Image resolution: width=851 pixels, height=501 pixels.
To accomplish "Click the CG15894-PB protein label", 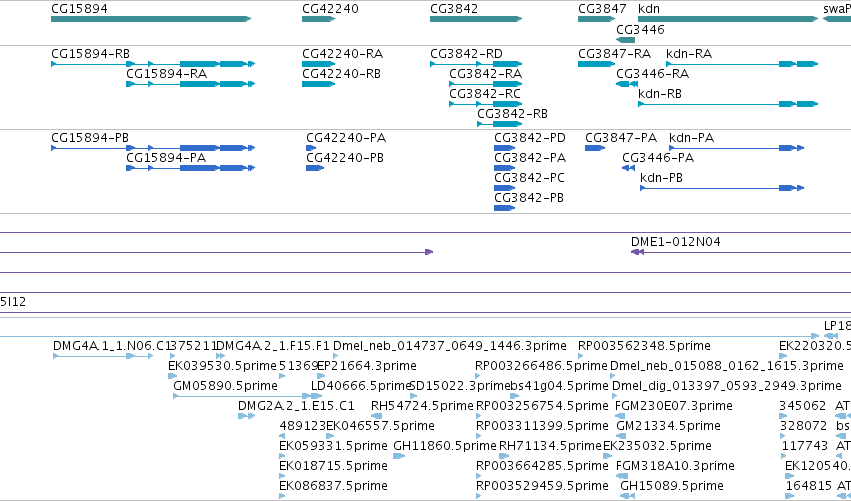I will coord(90,138).
